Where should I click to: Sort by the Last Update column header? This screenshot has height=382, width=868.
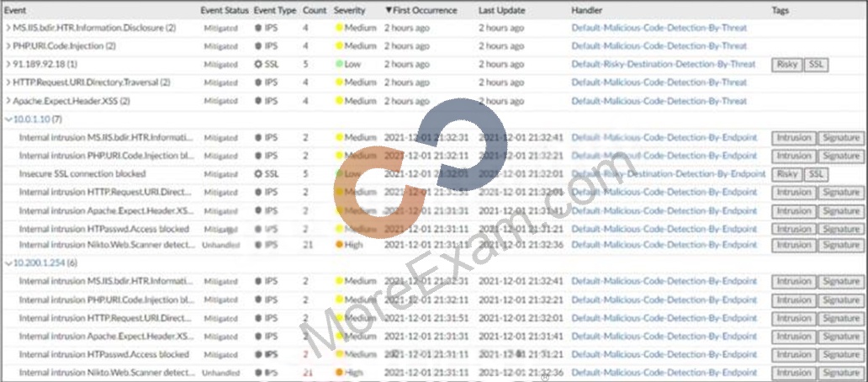[x=501, y=11]
